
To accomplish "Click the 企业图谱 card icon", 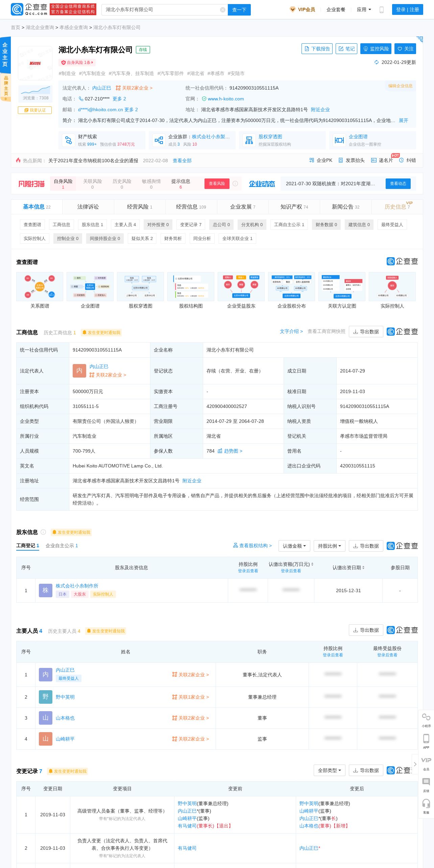I will click(339, 140).
